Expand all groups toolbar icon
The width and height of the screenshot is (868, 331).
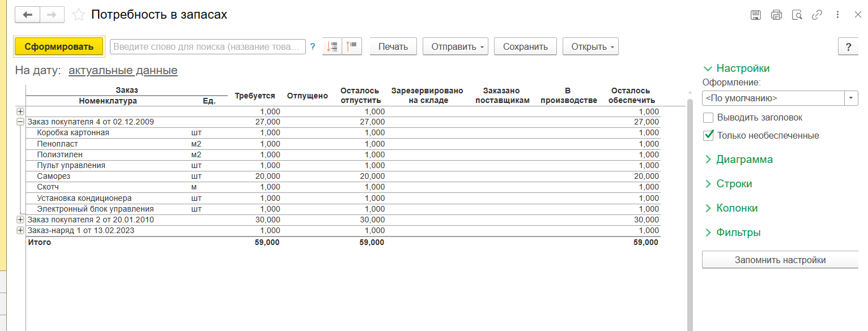tap(332, 46)
